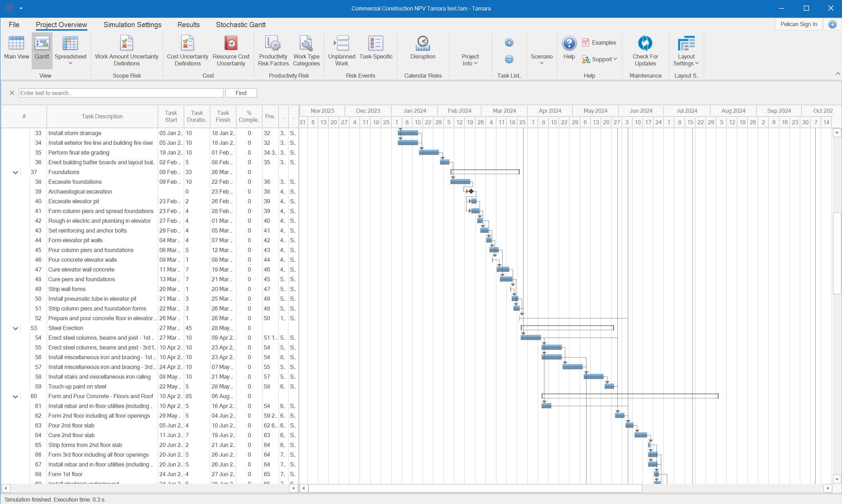Switch to the Simulation Settings tab
842x504 pixels.
point(132,24)
